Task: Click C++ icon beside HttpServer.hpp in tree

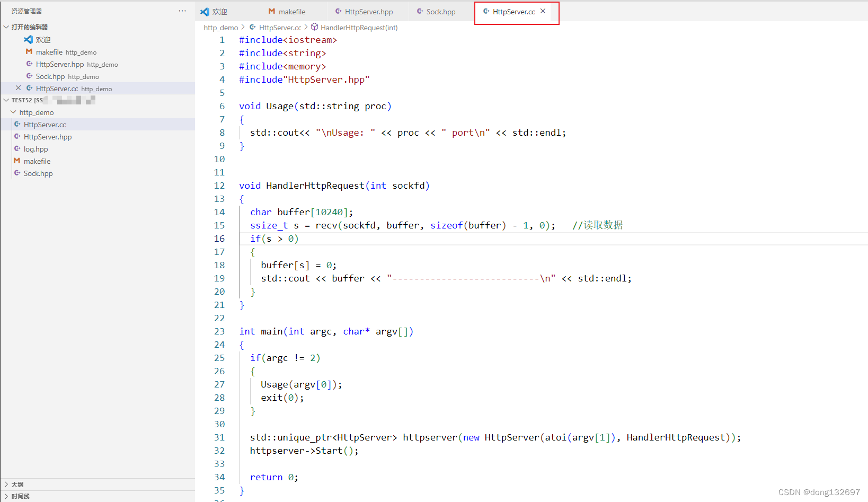Action: [x=17, y=137]
